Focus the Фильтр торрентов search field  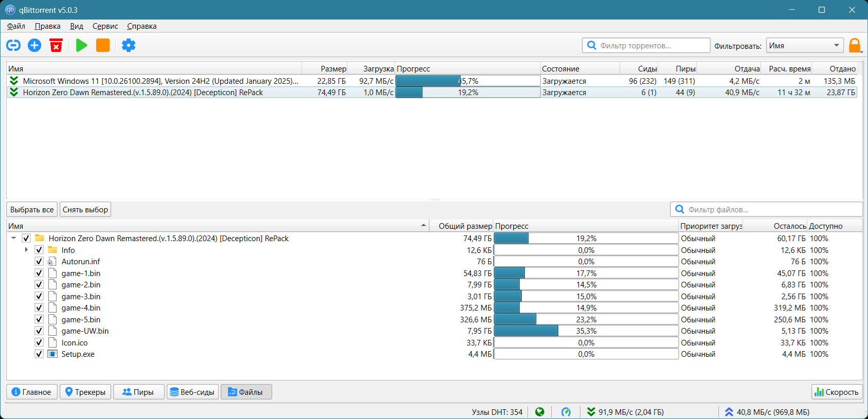pos(646,45)
